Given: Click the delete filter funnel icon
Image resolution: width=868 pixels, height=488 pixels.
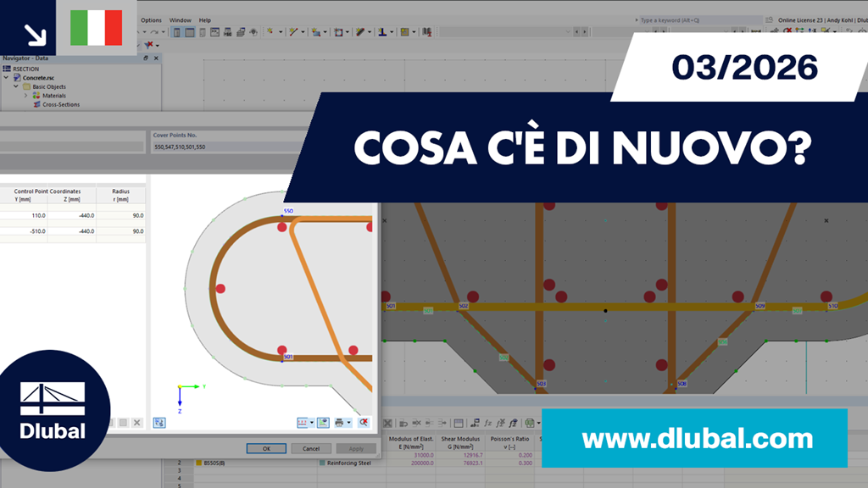Looking at the screenshot, I should 148,45.
